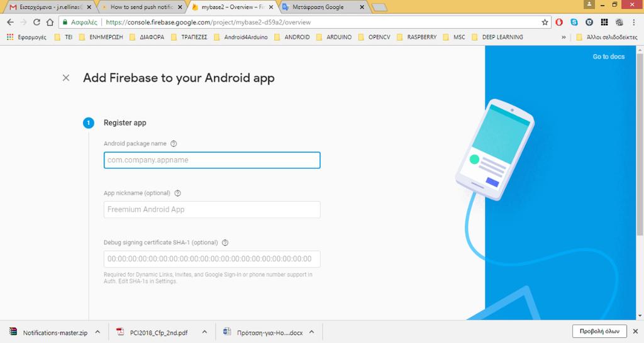
Task: Open the browser home page
Action: coord(50,22)
